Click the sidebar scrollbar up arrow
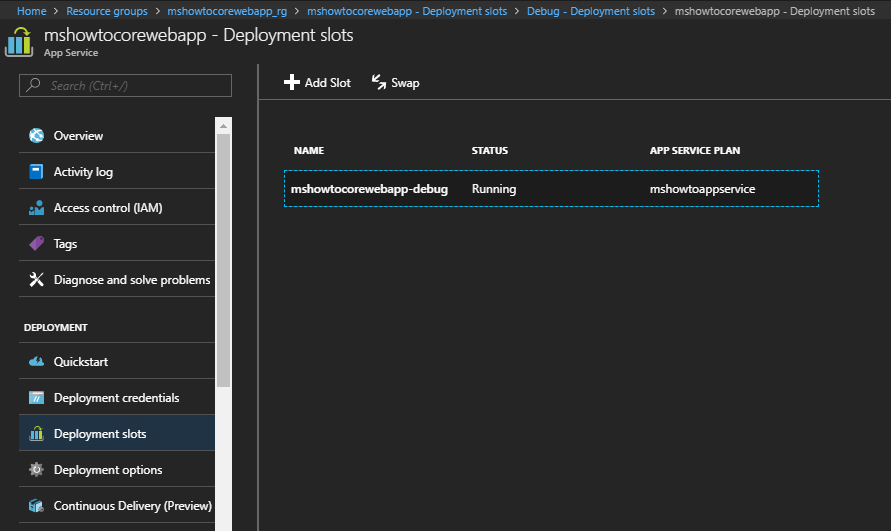 click(223, 126)
